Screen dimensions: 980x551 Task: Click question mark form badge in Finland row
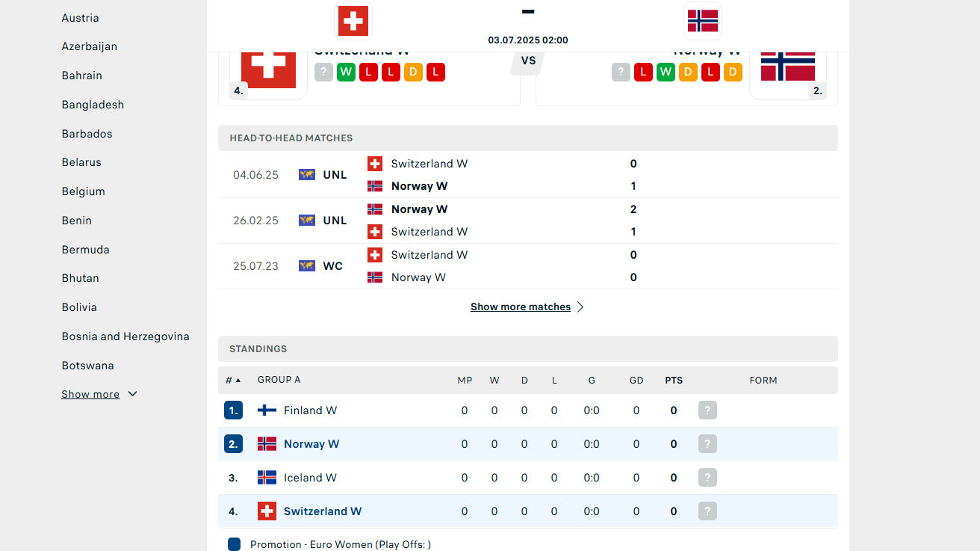click(707, 410)
